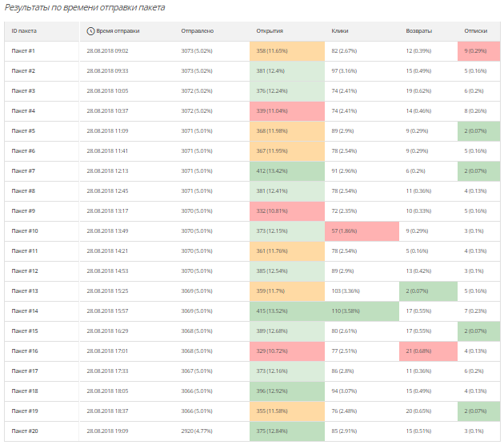This screenshot has width=504, height=445.
Task: Click the title Результаты по времени отправки пакета
Action: [86, 7]
